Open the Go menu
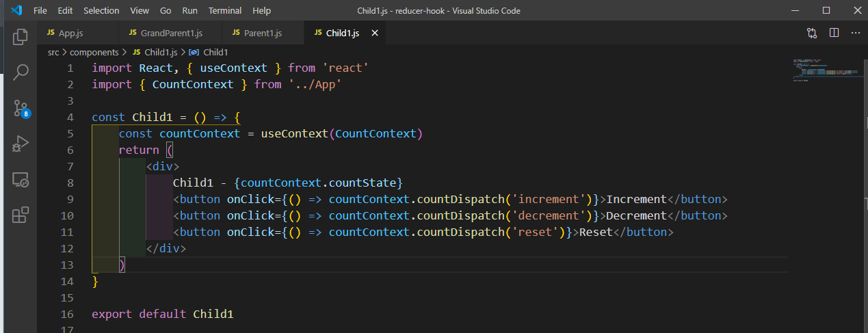 166,10
